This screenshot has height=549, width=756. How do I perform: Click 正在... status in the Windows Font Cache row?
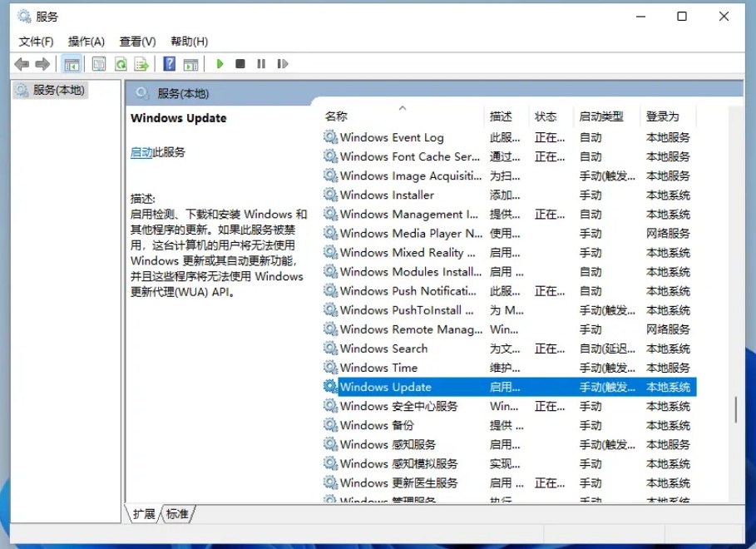550,156
